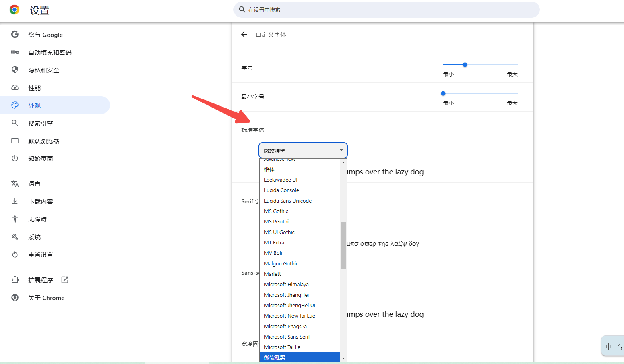Select Lucida Sans Unicode font option
The image size is (624, 364).
click(300, 201)
